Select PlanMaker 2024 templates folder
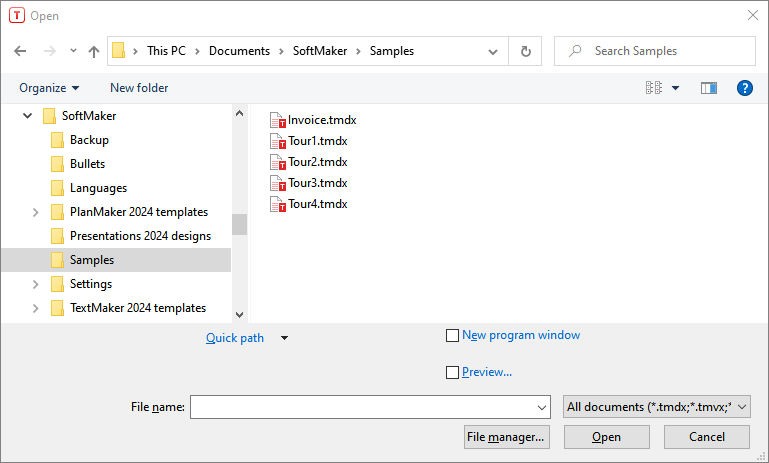Screen dimensions: 769x463 [139, 212]
